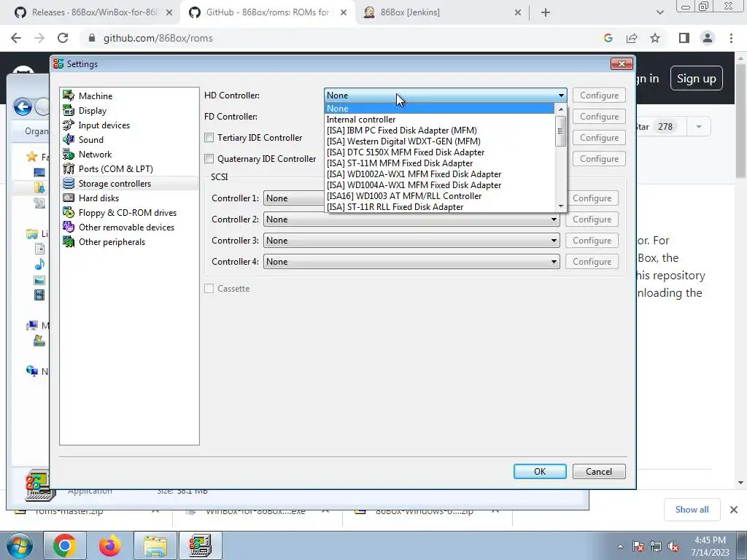Screen dimensions: 747x560
Task: Open Chrome tab search chevron
Action: [659, 12]
